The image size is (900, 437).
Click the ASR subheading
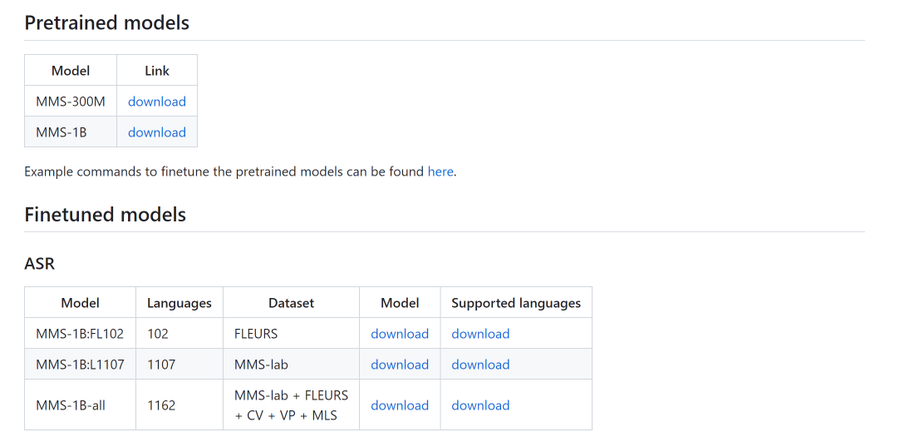[40, 264]
